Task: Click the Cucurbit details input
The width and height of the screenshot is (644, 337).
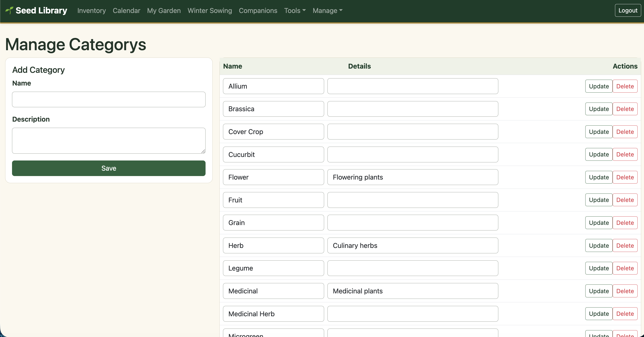Action: (413, 155)
